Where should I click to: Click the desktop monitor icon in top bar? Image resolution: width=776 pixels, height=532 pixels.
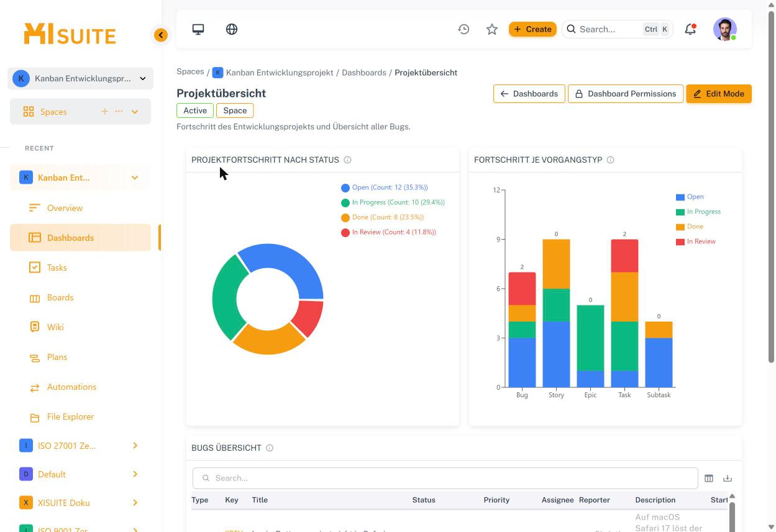pos(198,29)
